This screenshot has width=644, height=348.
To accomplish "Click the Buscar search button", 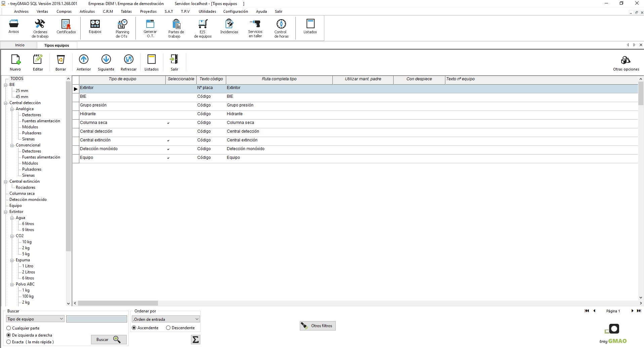I will click(109, 340).
